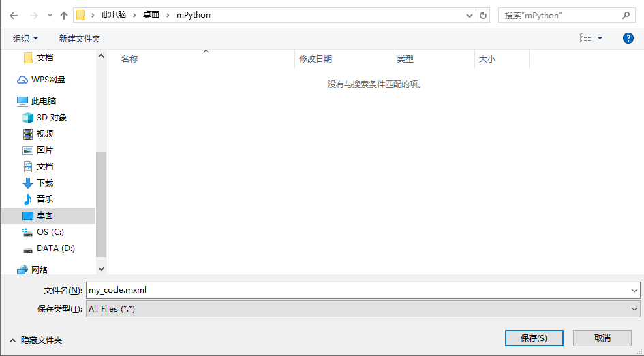
Task: Click the magnifier search icon
Action: [626, 16]
